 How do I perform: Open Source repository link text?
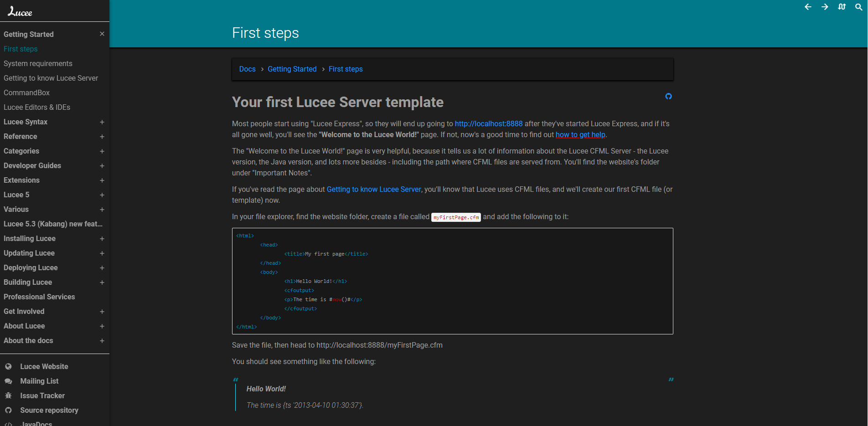pyautogui.click(x=49, y=410)
